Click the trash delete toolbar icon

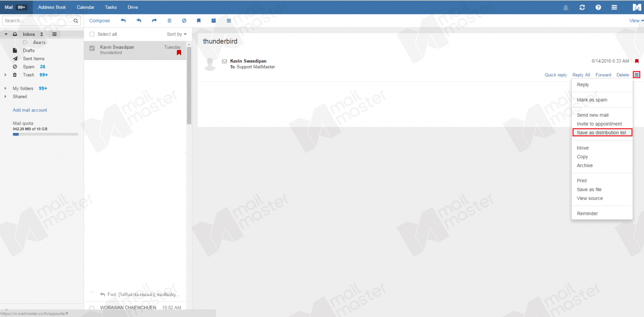point(169,21)
